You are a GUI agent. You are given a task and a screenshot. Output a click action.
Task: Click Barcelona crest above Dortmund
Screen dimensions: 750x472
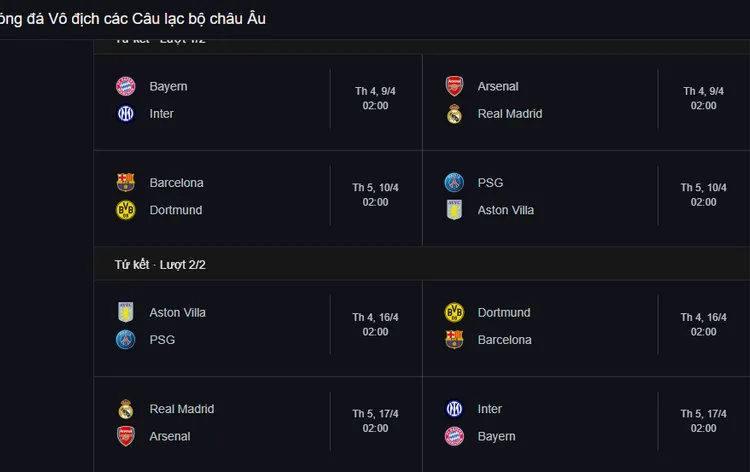(x=126, y=183)
